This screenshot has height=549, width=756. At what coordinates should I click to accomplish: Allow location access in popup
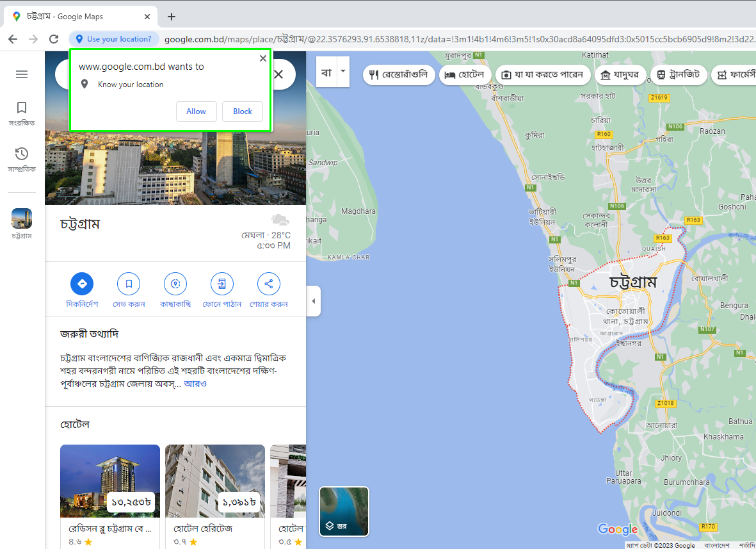pyautogui.click(x=197, y=111)
